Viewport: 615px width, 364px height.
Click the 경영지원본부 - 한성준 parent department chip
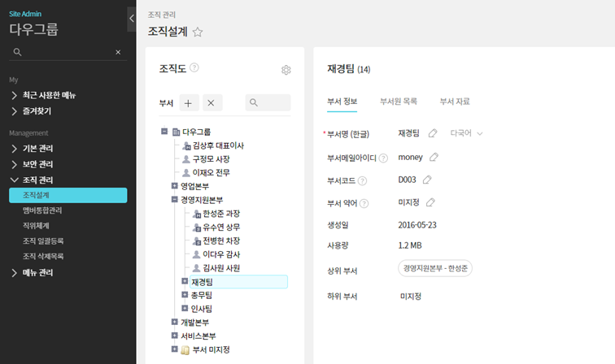pos(435,268)
